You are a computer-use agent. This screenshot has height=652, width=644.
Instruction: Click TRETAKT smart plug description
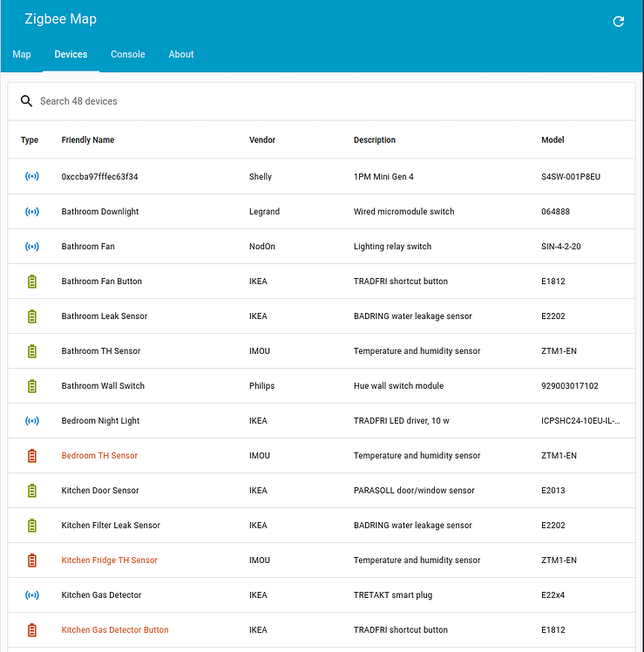coord(392,595)
